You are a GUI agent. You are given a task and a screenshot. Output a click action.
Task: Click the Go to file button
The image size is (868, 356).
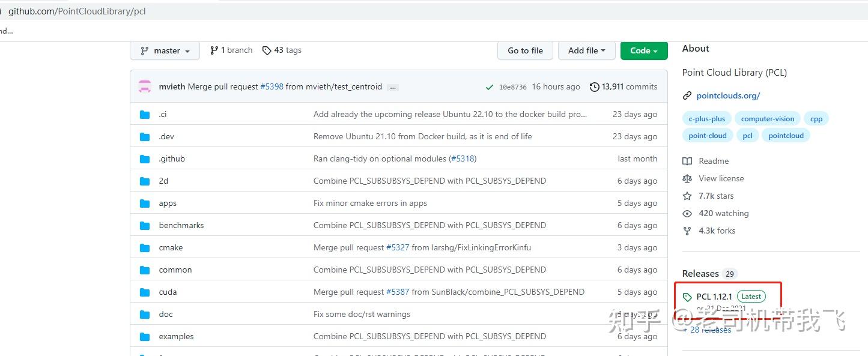(x=524, y=50)
